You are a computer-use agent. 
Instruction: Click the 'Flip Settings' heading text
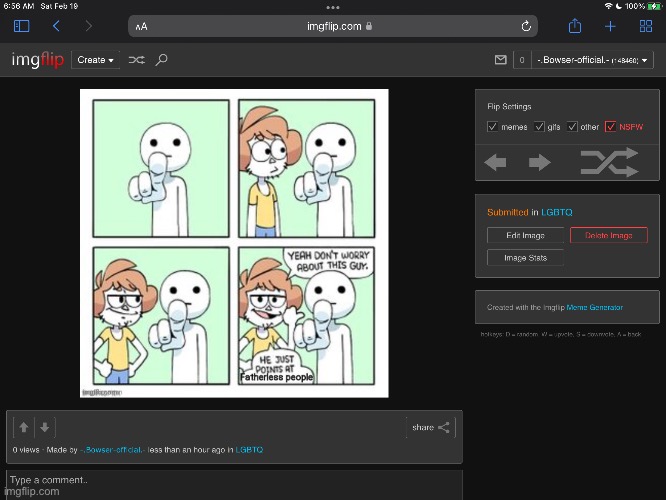509,107
